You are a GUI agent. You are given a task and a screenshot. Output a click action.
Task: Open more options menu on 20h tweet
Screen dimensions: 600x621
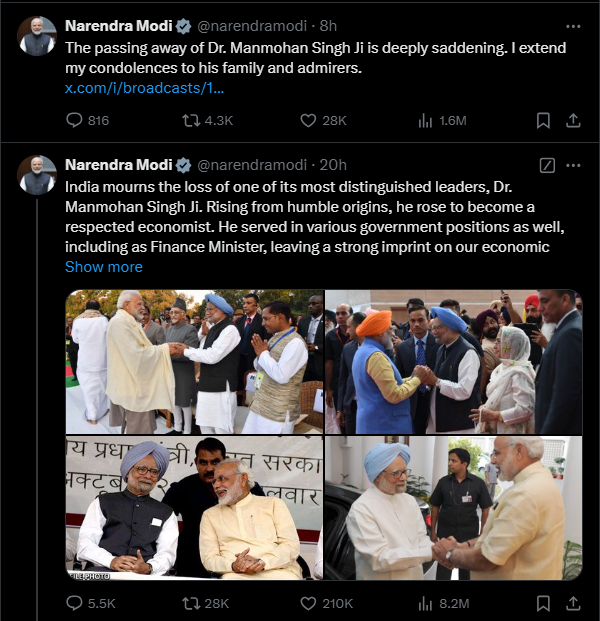click(573, 166)
